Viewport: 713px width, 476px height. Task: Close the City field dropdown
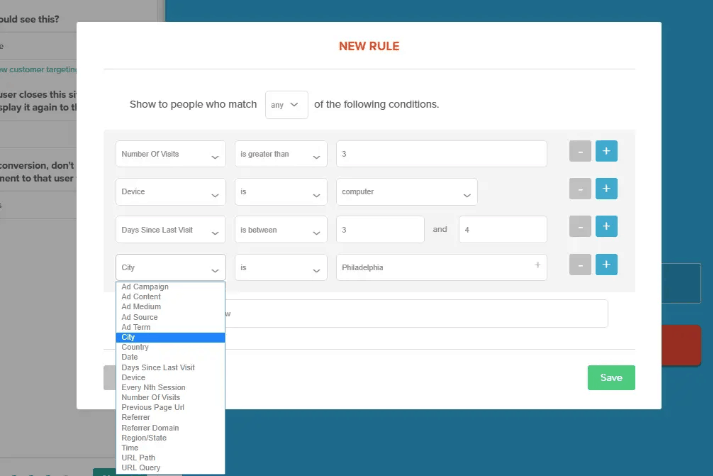point(170,267)
